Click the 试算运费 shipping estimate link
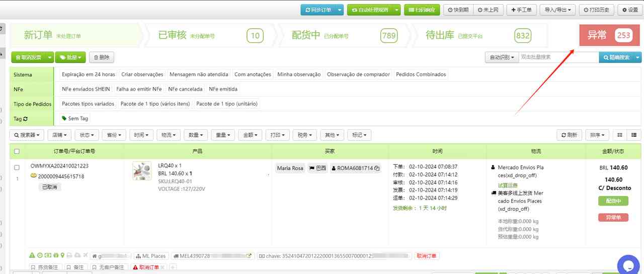The image size is (644, 274). point(508,186)
